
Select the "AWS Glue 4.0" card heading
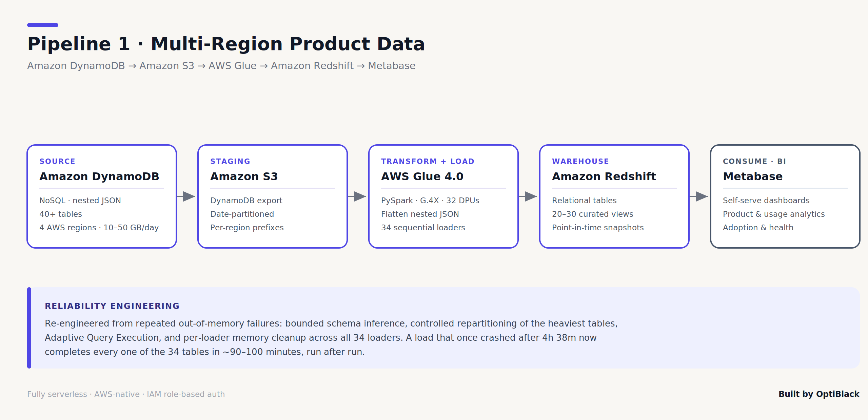422,176
